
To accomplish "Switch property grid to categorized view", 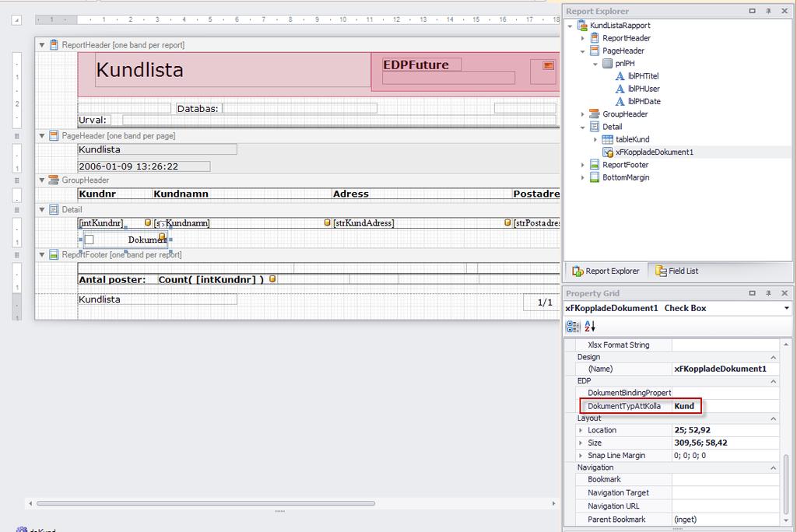I will tap(574, 326).
